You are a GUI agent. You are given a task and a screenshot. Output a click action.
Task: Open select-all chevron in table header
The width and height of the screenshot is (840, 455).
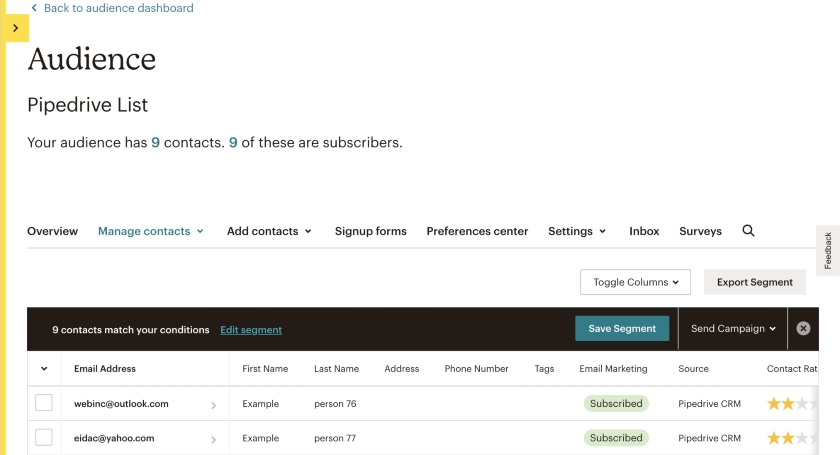[x=44, y=369]
